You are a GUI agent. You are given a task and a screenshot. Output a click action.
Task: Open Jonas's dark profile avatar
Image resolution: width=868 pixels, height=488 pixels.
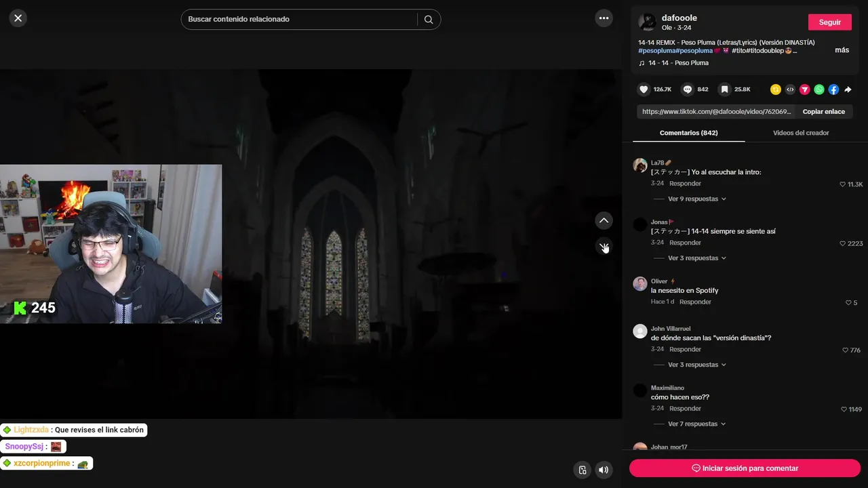click(640, 224)
